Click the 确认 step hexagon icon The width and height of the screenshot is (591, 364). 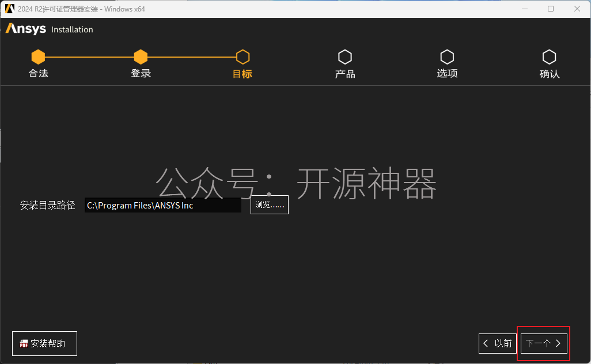549,57
